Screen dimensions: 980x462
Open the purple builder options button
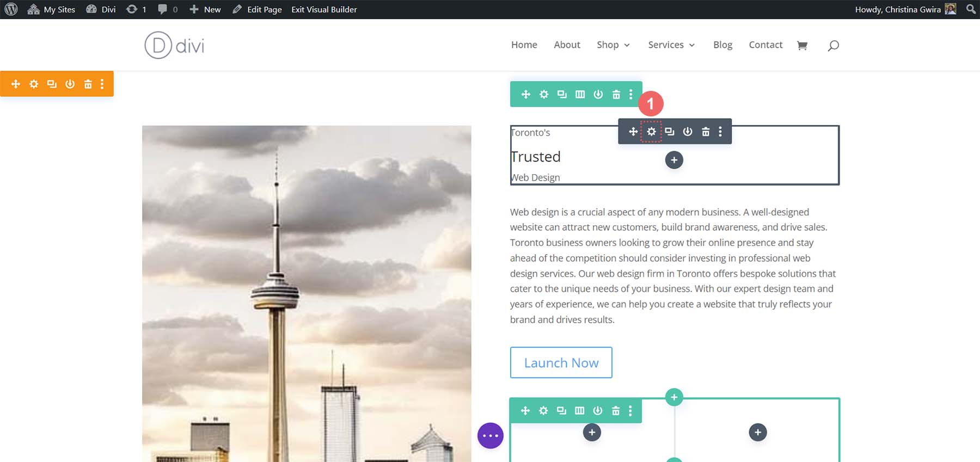(x=490, y=436)
